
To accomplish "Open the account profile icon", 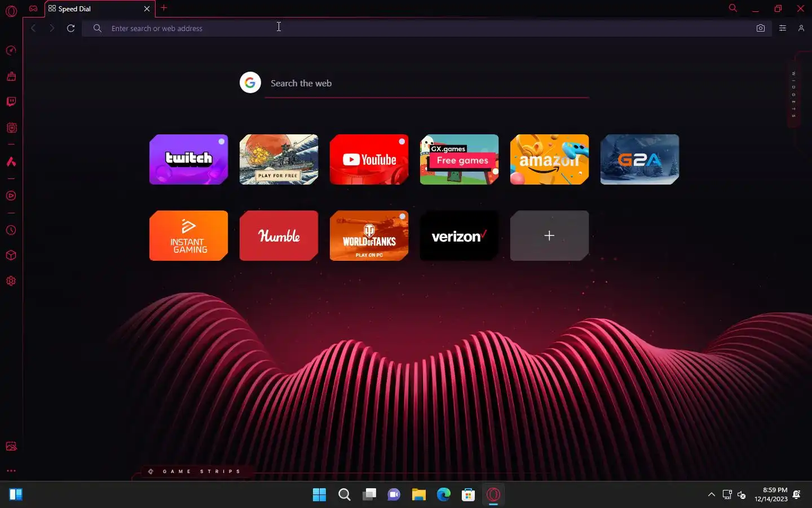I will point(801,28).
